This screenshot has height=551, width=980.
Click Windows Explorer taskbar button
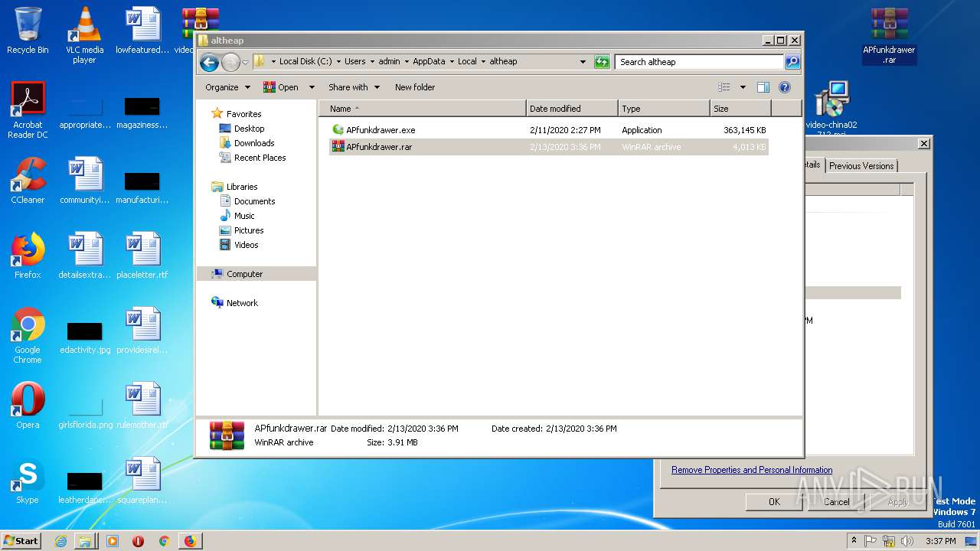(x=85, y=541)
